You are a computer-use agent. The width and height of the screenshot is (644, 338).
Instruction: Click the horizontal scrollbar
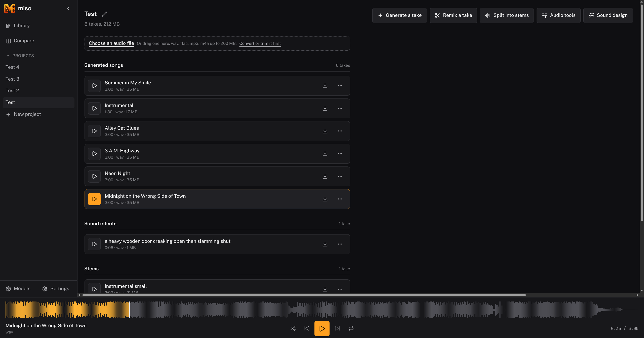304,295
